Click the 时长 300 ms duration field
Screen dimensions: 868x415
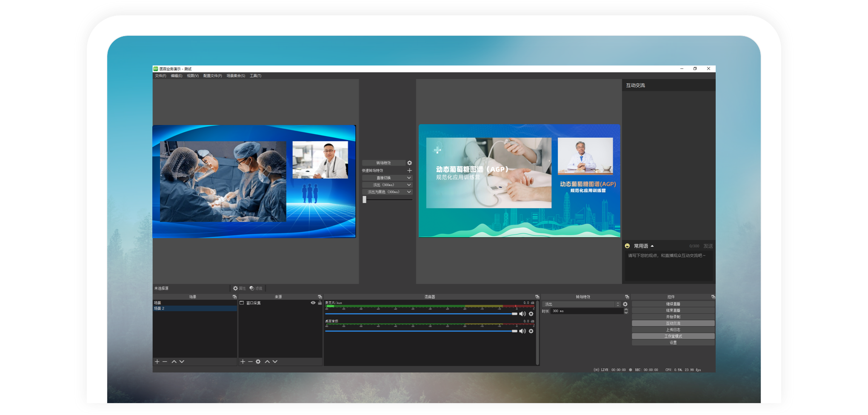pyautogui.click(x=587, y=311)
